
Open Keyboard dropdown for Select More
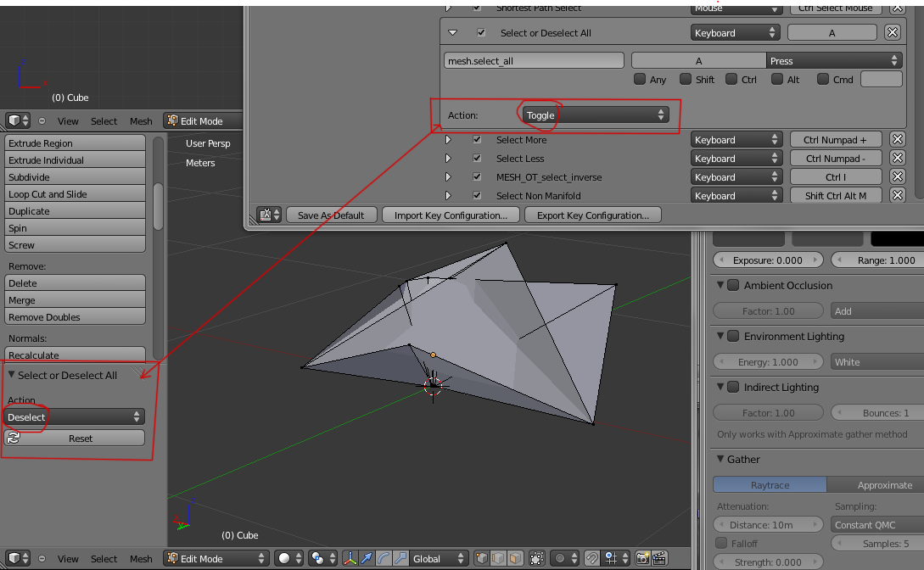click(736, 140)
